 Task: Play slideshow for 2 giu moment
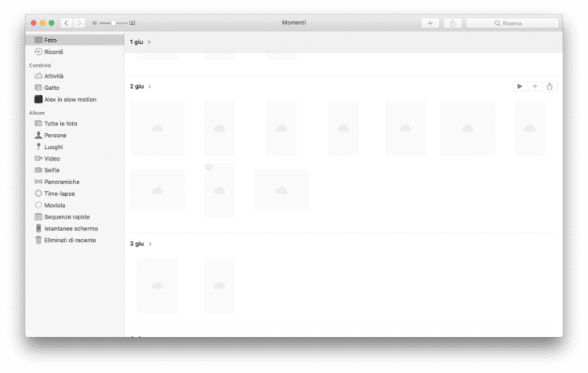[x=520, y=86]
